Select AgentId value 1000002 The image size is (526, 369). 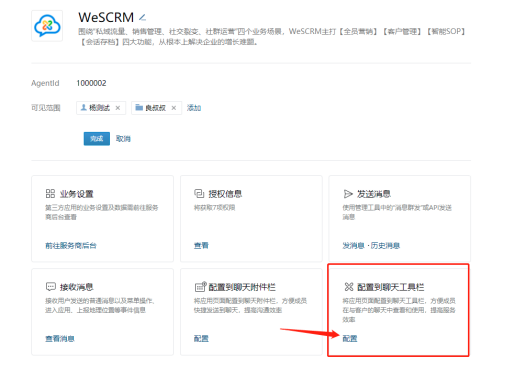click(91, 83)
